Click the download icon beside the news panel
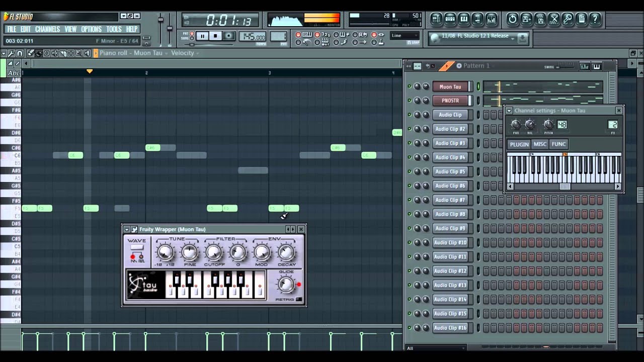644x362 pixels. click(523, 38)
